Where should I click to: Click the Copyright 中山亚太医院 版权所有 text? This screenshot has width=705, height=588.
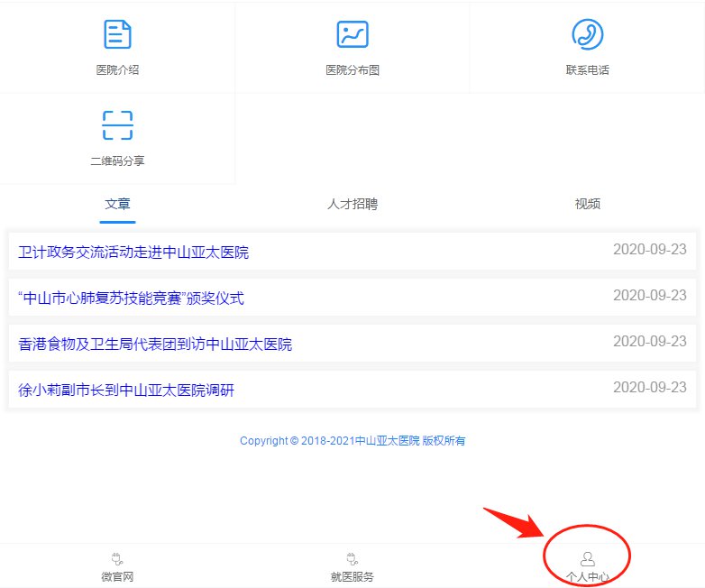click(x=352, y=441)
